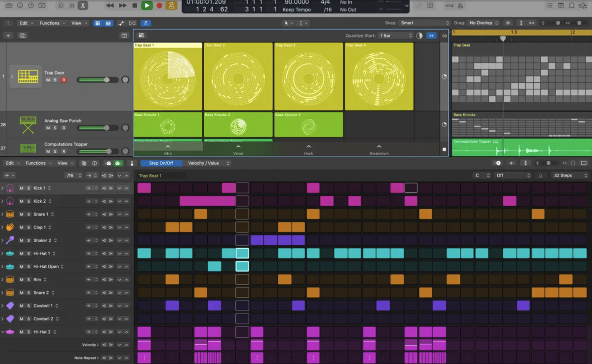Toggle the Catch Playhead button

tap(146, 23)
